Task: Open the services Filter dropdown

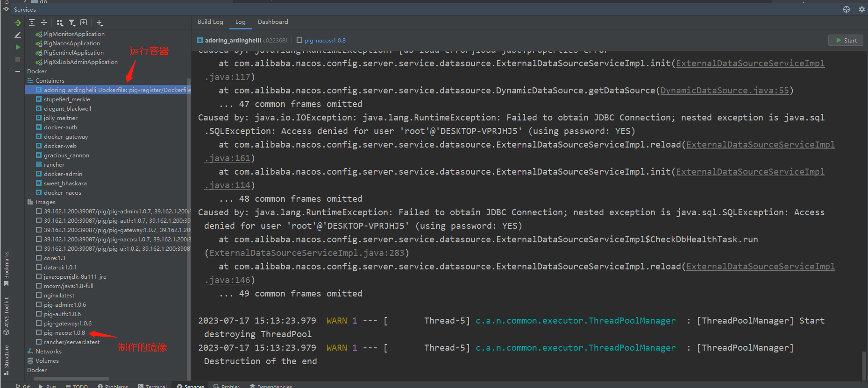Action: click(x=71, y=22)
